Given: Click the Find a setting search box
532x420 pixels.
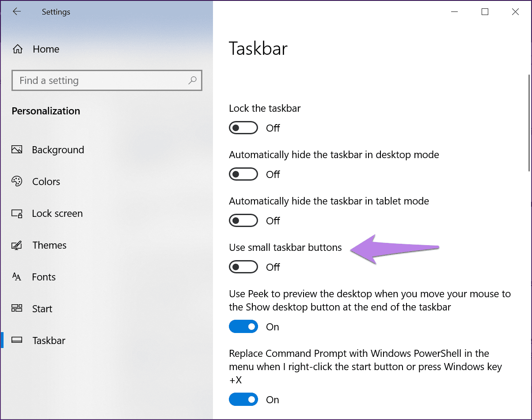Looking at the screenshot, I should coord(107,80).
